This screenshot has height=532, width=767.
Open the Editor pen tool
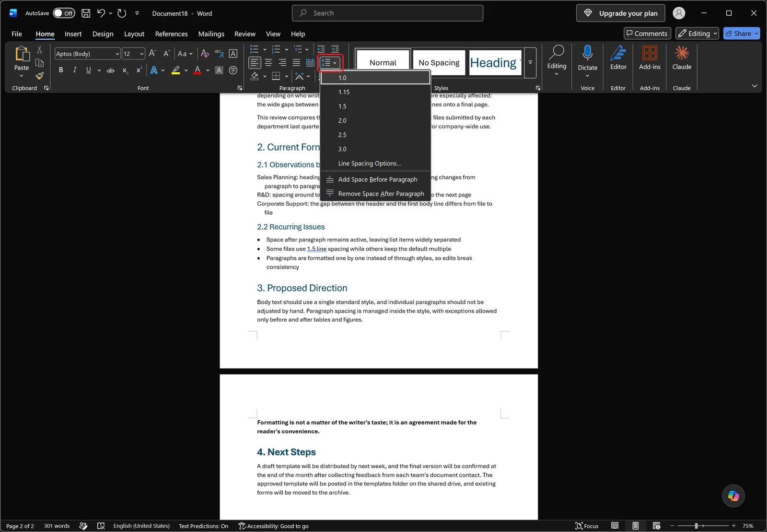(x=618, y=58)
